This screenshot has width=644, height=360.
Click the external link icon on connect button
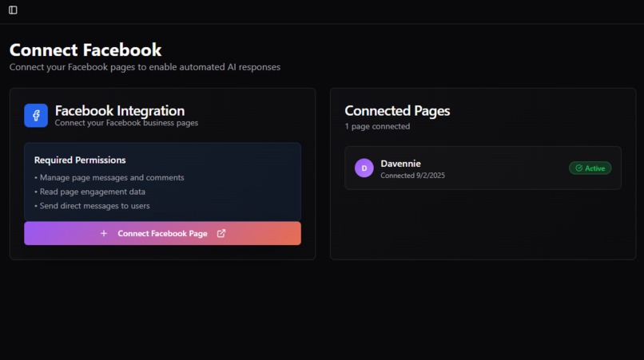tap(221, 233)
